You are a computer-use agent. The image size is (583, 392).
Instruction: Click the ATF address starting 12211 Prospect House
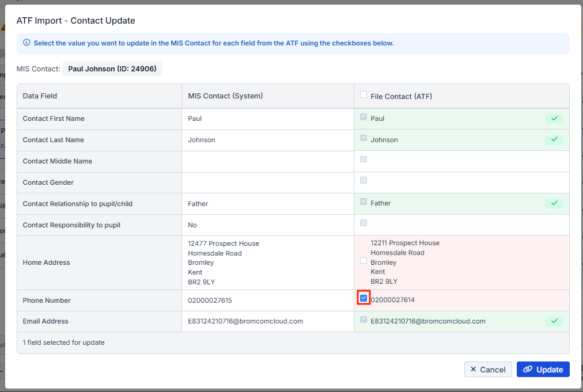click(405, 262)
